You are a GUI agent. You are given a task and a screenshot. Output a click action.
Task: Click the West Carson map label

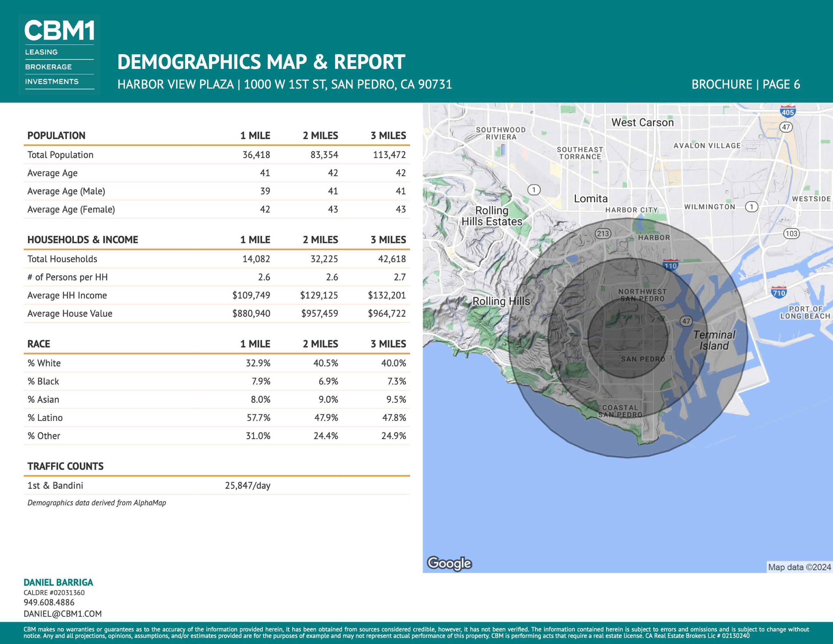pyautogui.click(x=643, y=122)
